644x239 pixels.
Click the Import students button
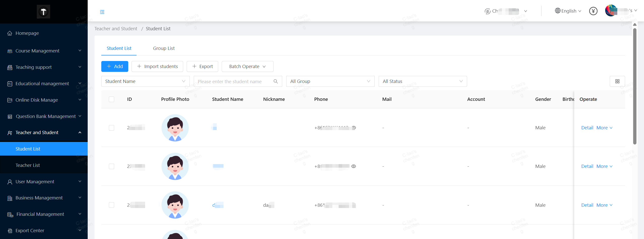pos(157,66)
